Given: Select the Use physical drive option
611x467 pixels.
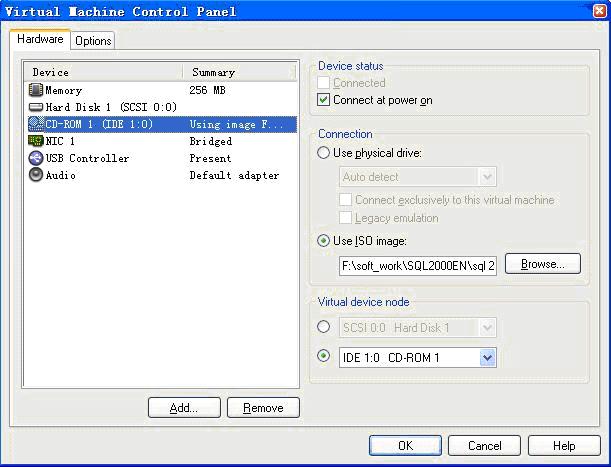Looking at the screenshot, I should 323,153.
